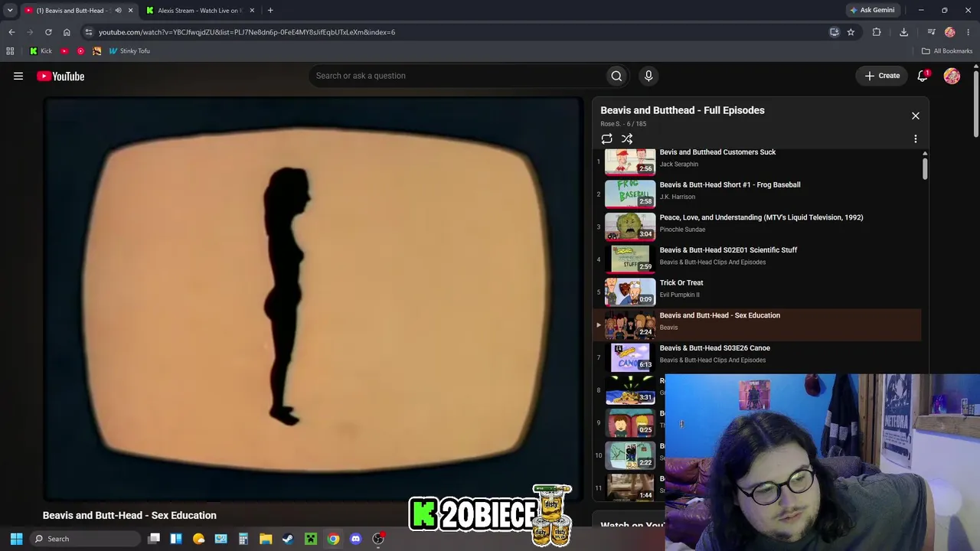Viewport: 980px width, 551px height.
Task: Click the playlist scrollbar thumb
Action: click(925, 167)
